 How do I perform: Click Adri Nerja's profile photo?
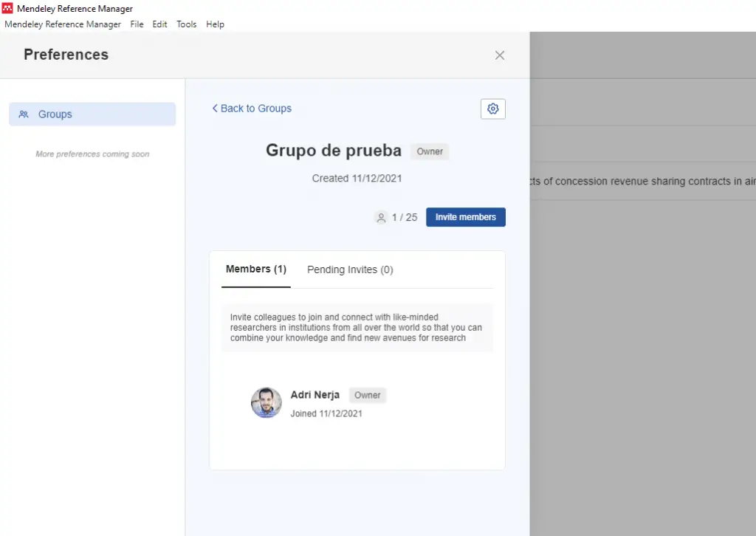click(x=266, y=402)
